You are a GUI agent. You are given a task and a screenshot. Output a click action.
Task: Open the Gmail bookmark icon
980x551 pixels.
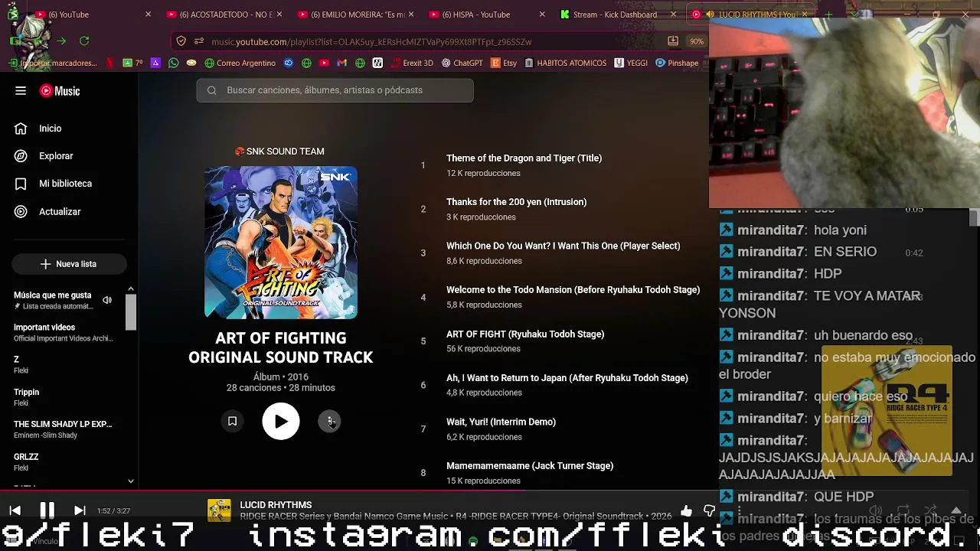[341, 63]
